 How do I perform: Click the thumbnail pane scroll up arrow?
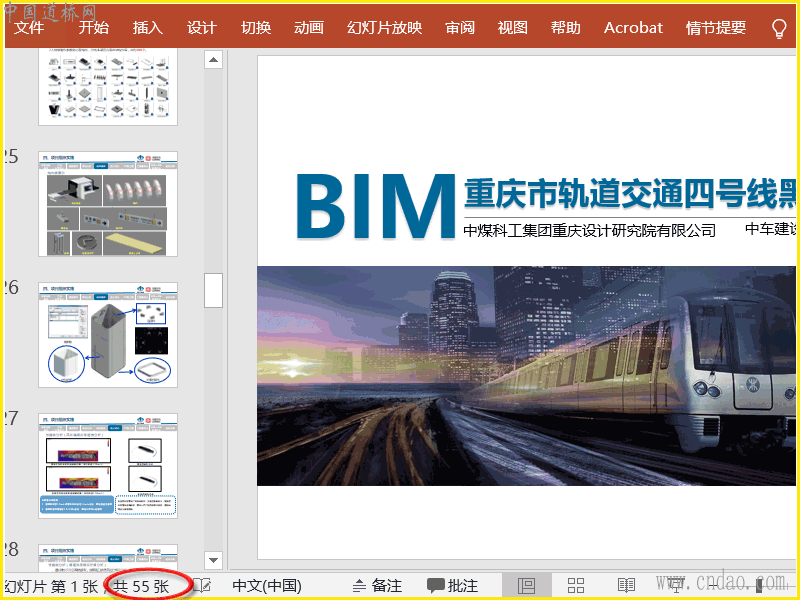click(213, 60)
